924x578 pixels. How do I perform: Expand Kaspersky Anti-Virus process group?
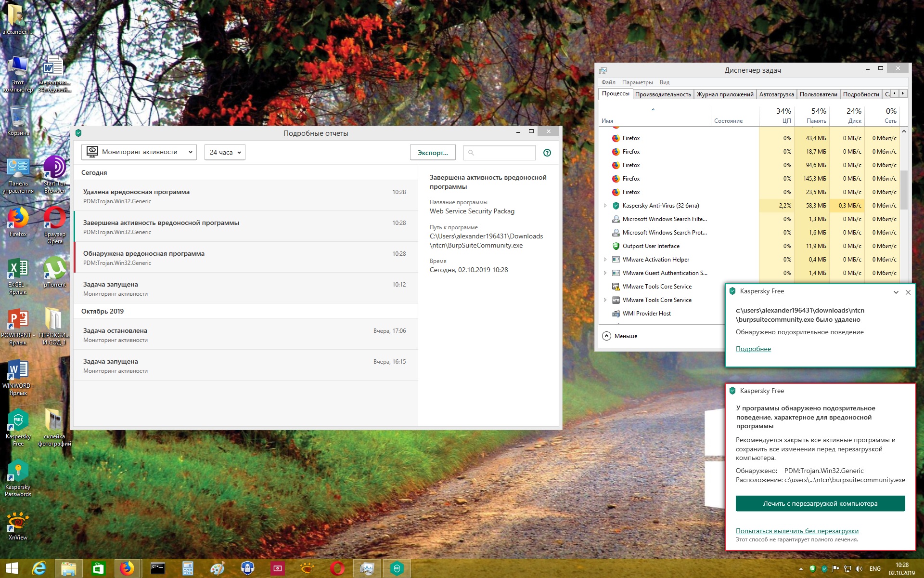click(x=605, y=206)
